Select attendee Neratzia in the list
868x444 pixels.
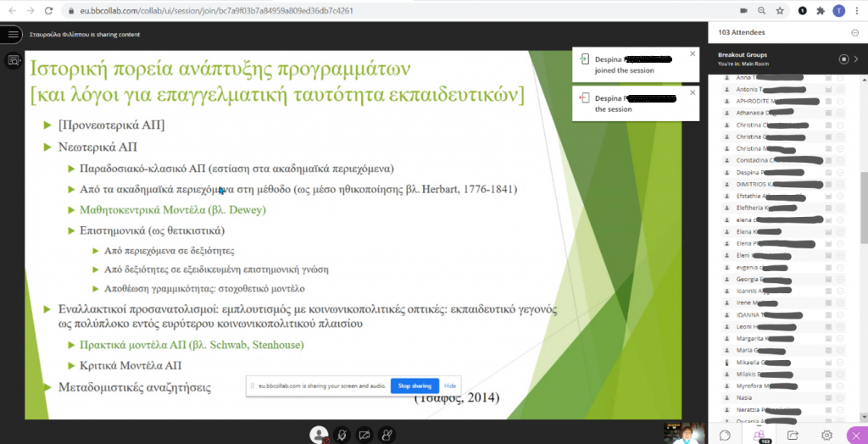click(x=784, y=411)
